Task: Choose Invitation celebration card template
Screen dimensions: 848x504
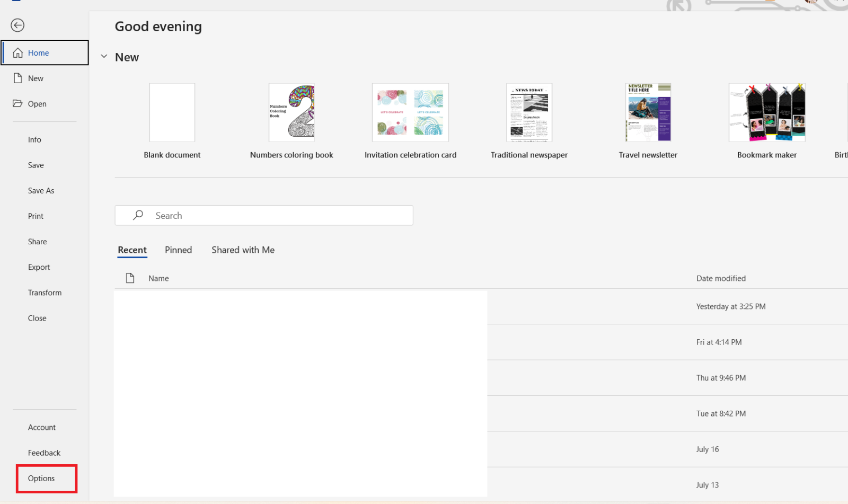Action: [410, 112]
